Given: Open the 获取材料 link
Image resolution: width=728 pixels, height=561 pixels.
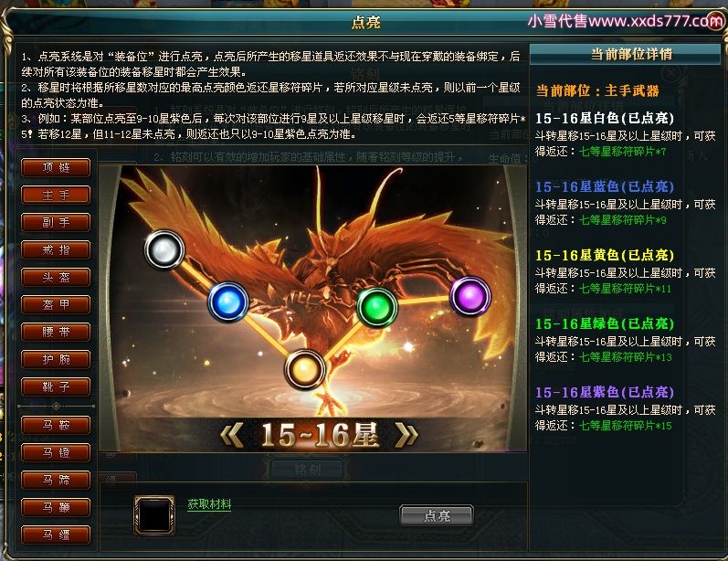Looking at the screenshot, I should [x=209, y=503].
